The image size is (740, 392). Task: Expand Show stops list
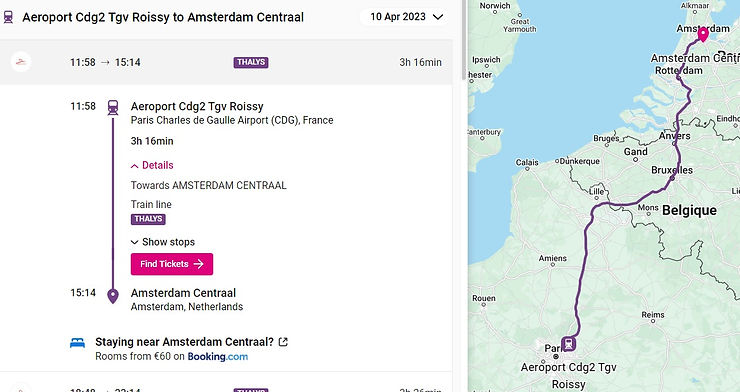(x=163, y=242)
